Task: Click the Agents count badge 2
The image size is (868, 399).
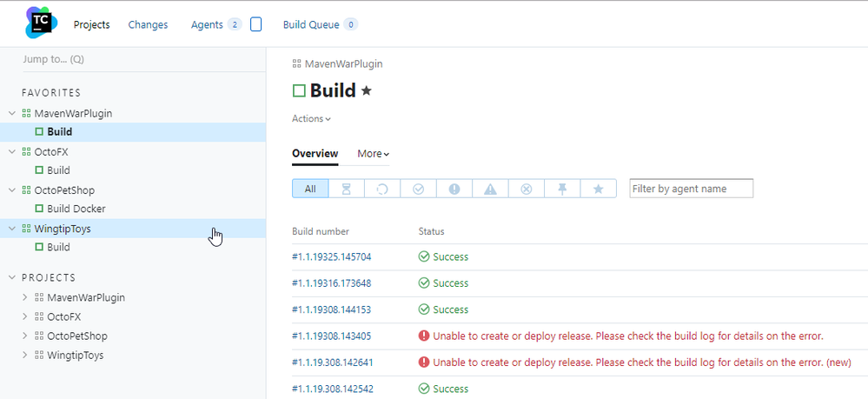Action: (x=235, y=24)
